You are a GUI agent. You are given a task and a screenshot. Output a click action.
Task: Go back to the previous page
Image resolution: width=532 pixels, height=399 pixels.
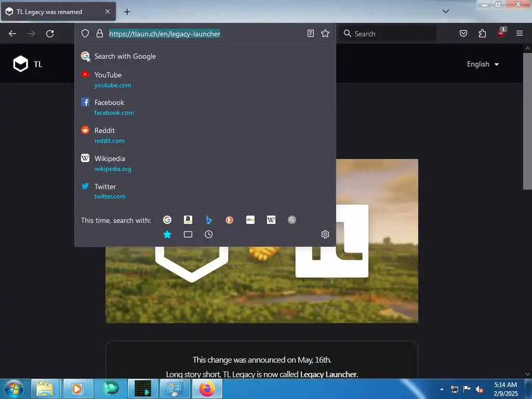[x=12, y=34]
